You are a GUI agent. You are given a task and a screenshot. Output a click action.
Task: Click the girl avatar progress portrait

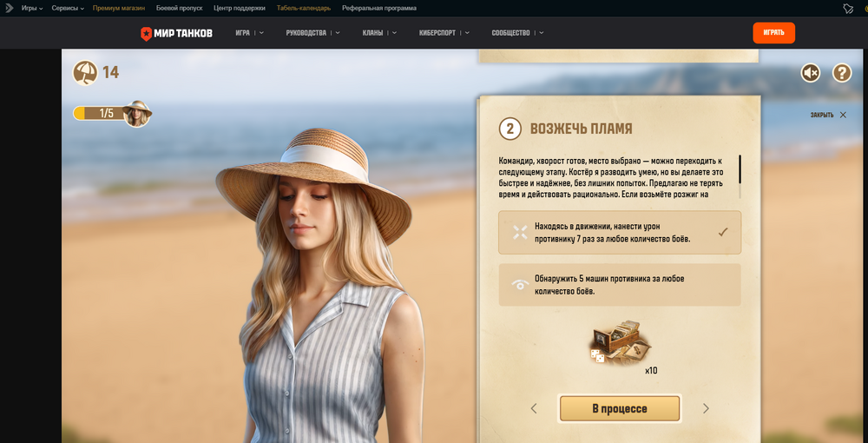tap(137, 114)
